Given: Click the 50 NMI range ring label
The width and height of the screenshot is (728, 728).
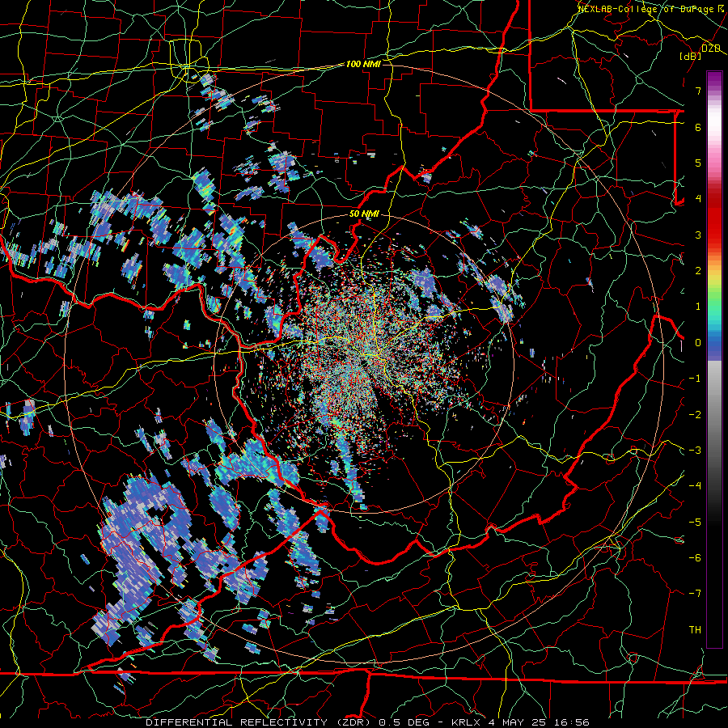Looking at the screenshot, I should pyautogui.click(x=364, y=214).
